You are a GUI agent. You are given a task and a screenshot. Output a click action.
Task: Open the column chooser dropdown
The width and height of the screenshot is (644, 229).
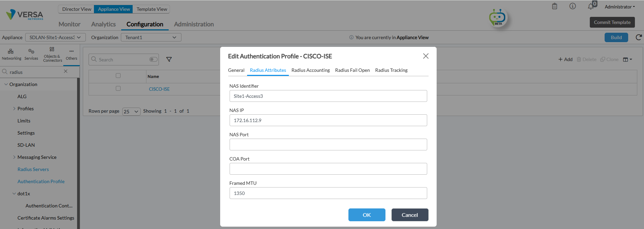(628, 59)
